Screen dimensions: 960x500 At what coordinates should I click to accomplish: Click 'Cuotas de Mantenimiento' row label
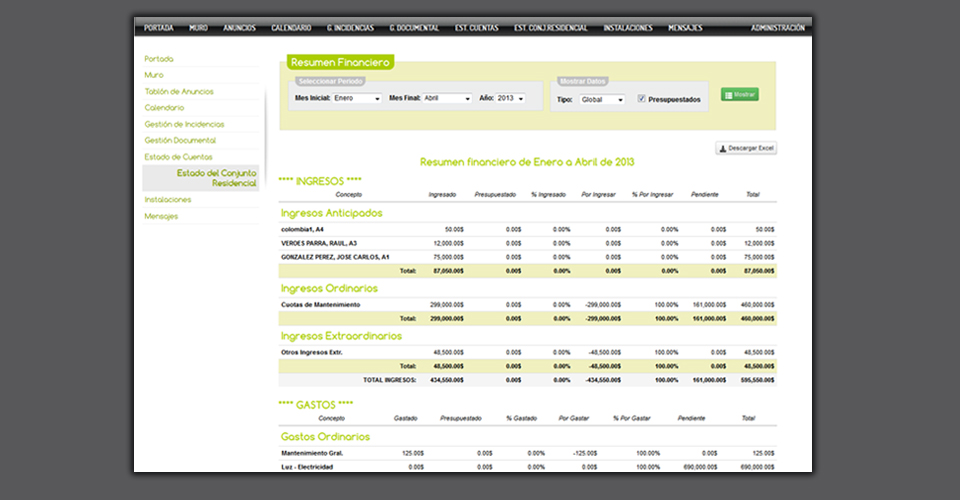pos(320,305)
